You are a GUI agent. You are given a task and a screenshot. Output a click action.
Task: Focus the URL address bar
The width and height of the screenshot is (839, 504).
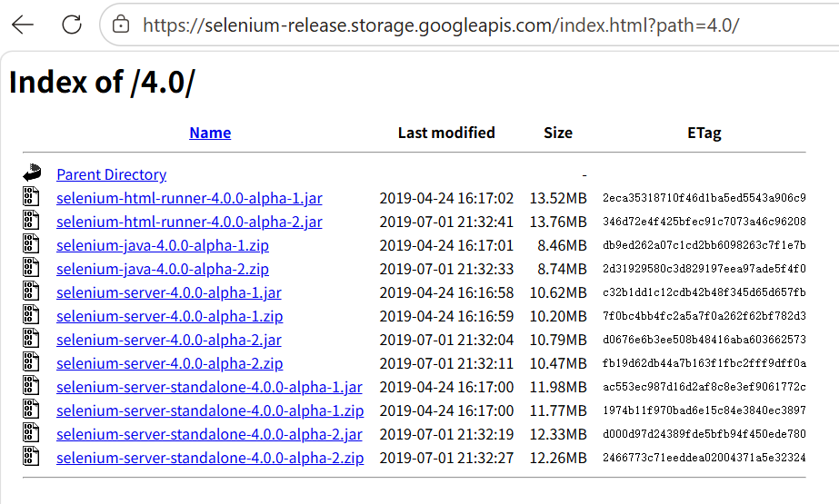click(x=454, y=25)
